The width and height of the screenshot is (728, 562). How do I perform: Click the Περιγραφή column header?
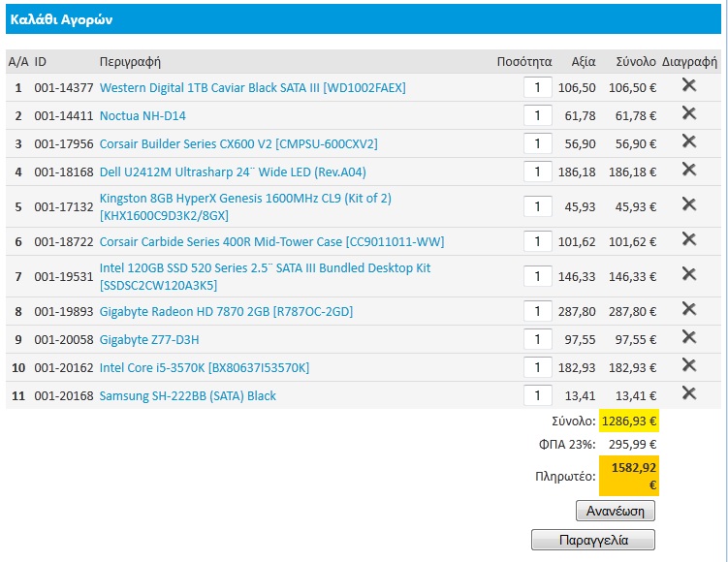tap(130, 62)
